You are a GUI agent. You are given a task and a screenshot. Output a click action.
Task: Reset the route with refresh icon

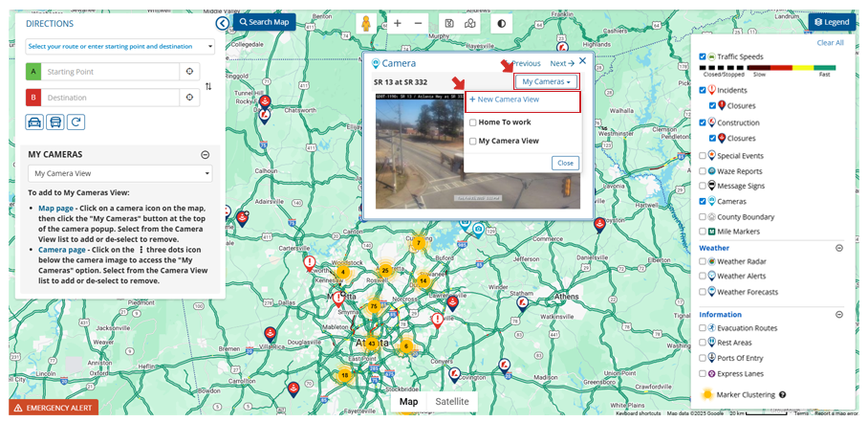click(x=76, y=122)
